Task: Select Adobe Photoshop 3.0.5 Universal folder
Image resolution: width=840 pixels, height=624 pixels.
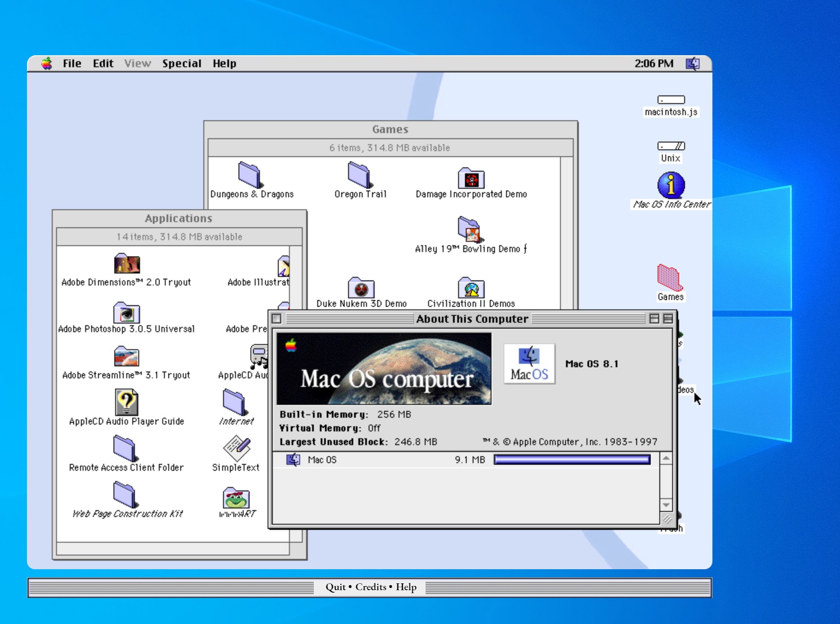Action: [x=127, y=312]
